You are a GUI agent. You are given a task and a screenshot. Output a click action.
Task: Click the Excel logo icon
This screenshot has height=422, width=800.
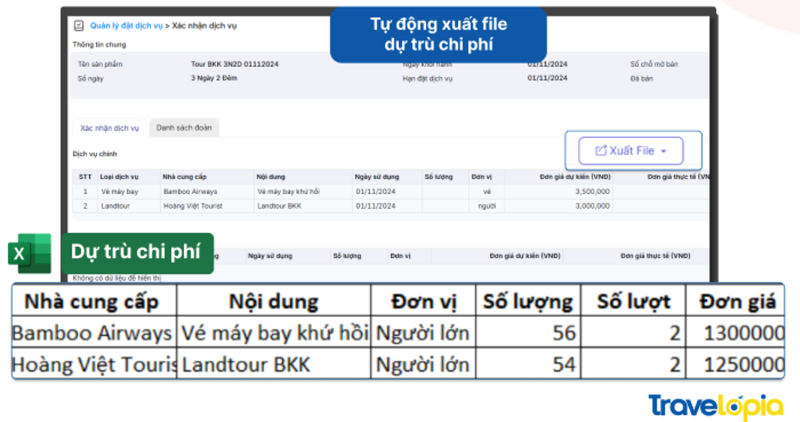point(30,253)
